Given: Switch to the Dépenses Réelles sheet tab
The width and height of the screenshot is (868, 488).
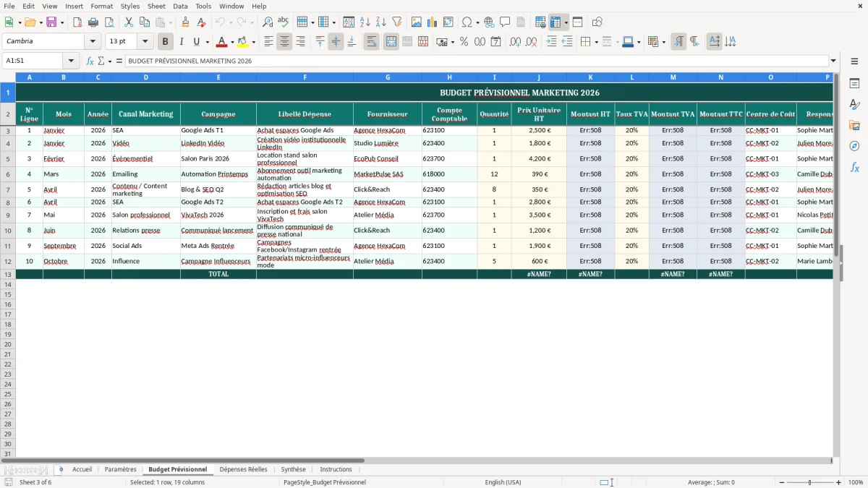Looking at the screenshot, I should pyautogui.click(x=243, y=469).
